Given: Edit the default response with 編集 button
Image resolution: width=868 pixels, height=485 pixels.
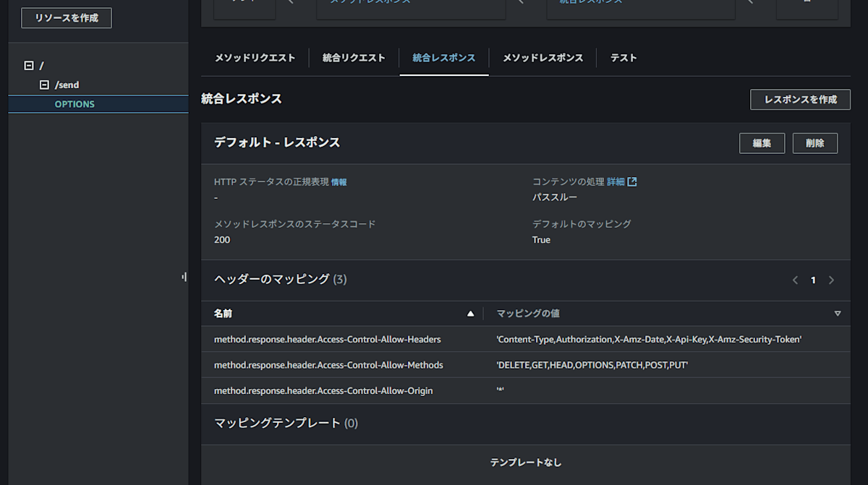Looking at the screenshot, I should pos(762,142).
